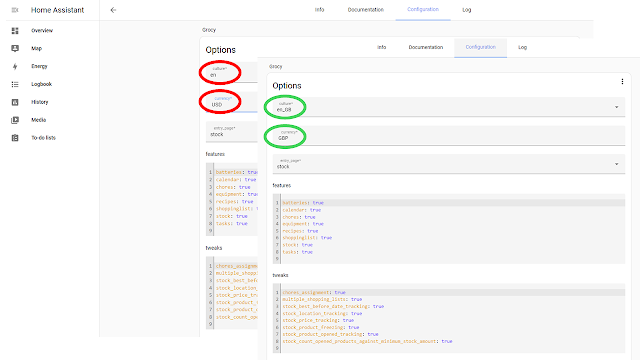Click the Media player icon
This screenshot has width=640, height=360.
15,120
